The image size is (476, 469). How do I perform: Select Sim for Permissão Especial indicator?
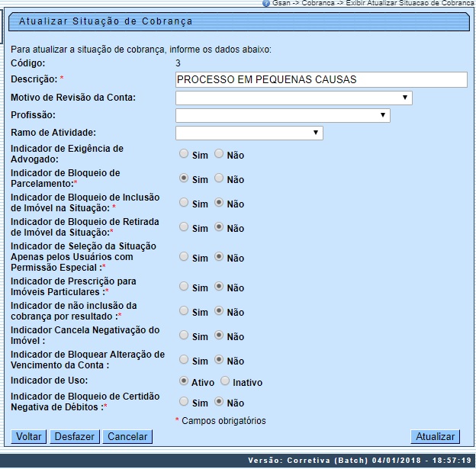point(184,256)
